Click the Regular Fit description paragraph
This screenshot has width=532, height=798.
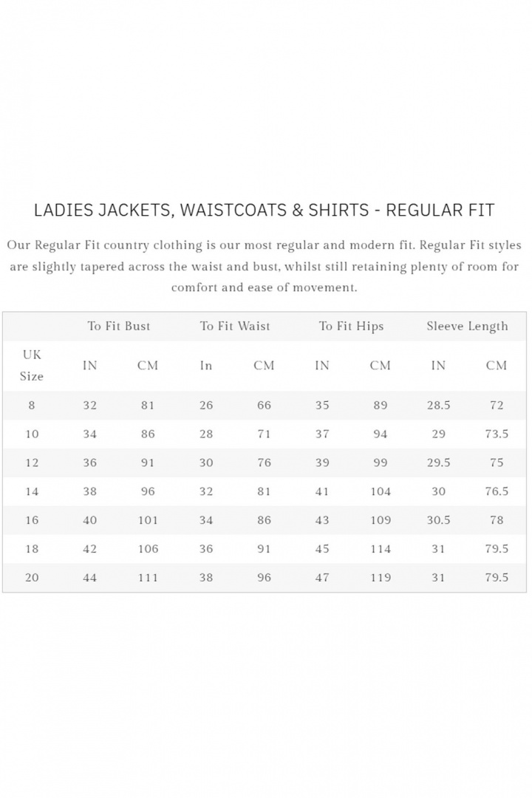(264, 266)
